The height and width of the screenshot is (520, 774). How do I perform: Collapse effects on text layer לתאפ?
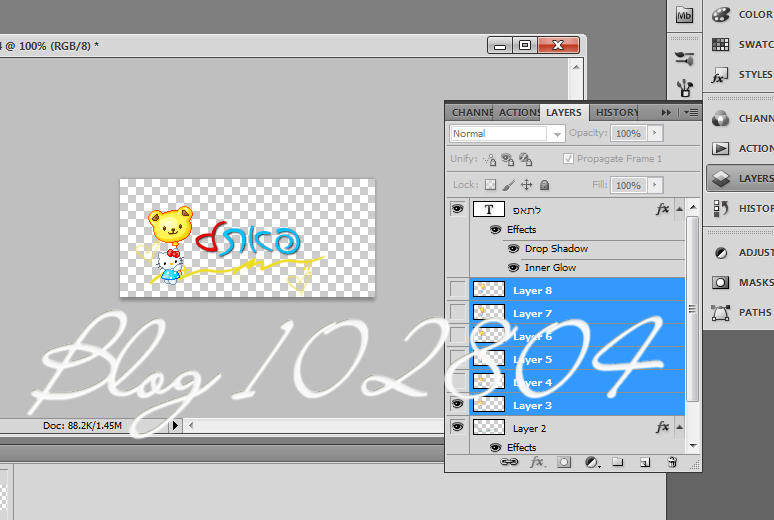679,209
